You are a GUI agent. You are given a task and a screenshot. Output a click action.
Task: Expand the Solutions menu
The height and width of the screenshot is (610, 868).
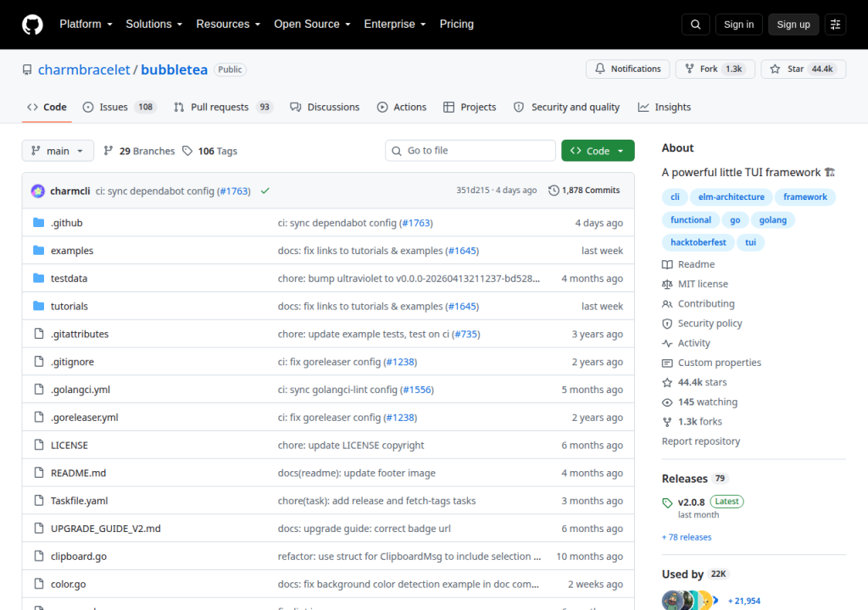[154, 25]
